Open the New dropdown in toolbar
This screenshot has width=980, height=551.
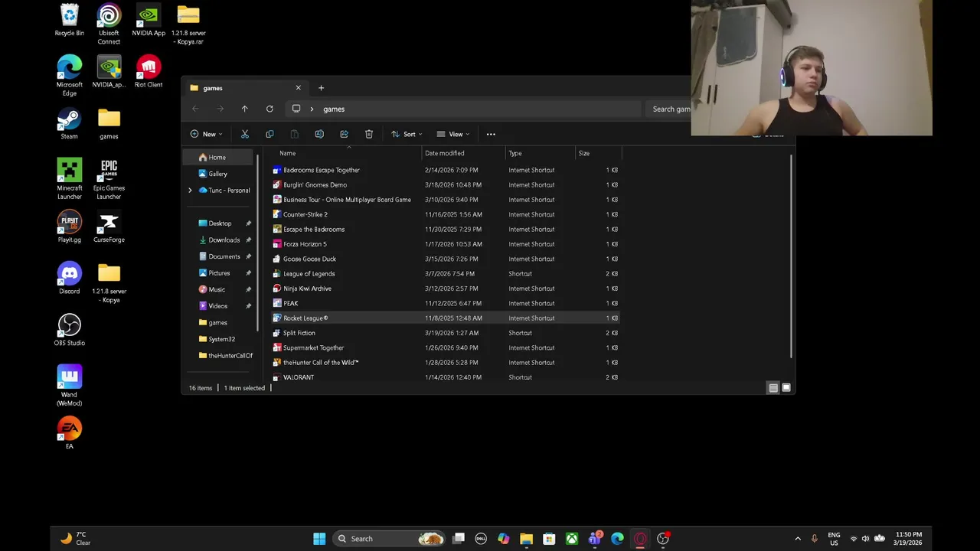click(x=206, y=134)
